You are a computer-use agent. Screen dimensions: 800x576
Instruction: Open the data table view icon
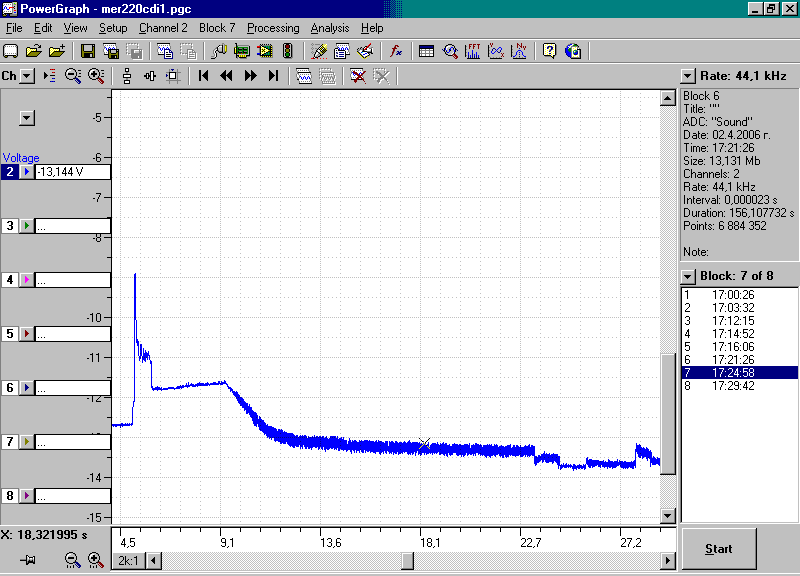click(x=426, y=51)
